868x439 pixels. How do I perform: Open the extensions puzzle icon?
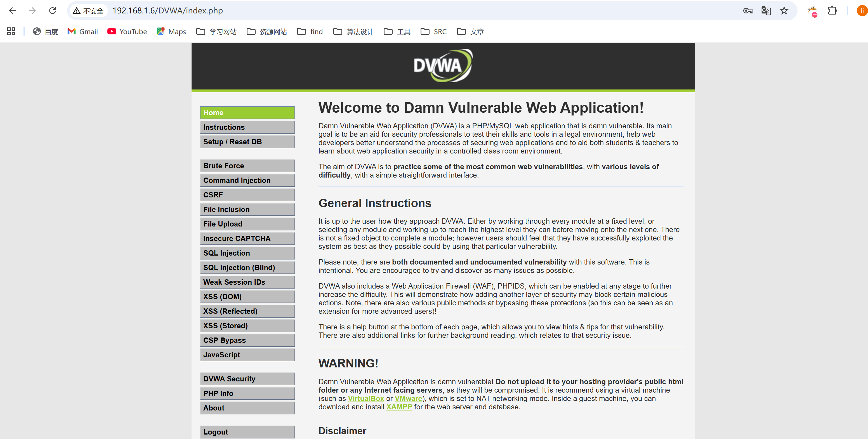[832, 11]
